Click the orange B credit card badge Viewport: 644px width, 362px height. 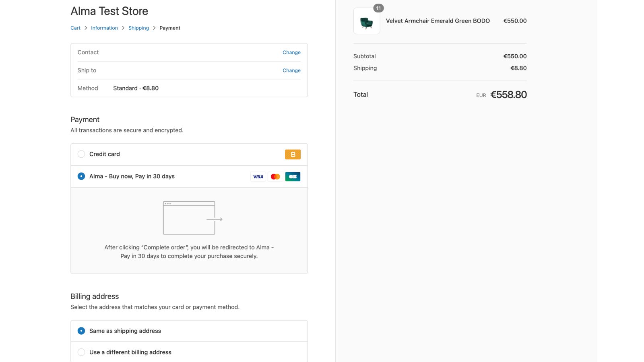point(293,154)
